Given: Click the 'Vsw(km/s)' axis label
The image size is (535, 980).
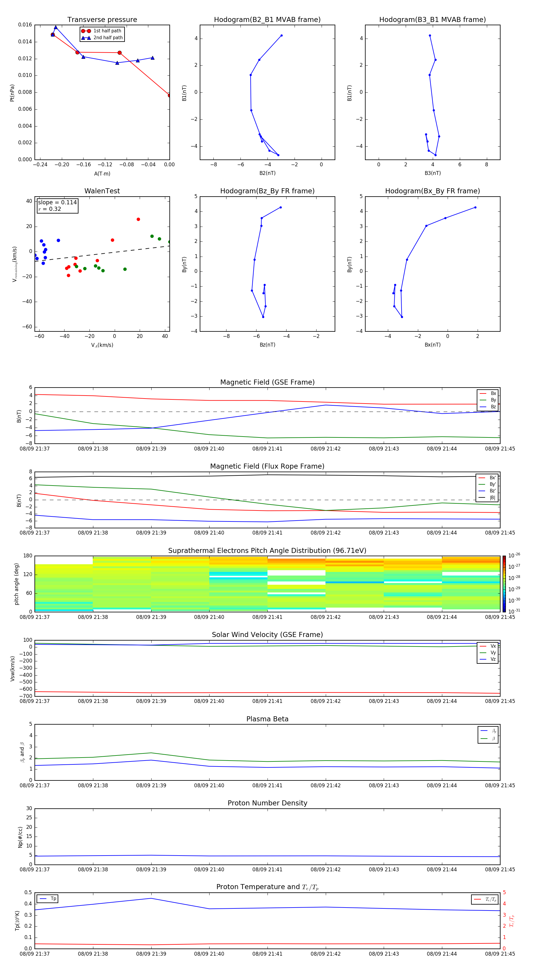Looking at the screenshot, I should tap(12, 668).
